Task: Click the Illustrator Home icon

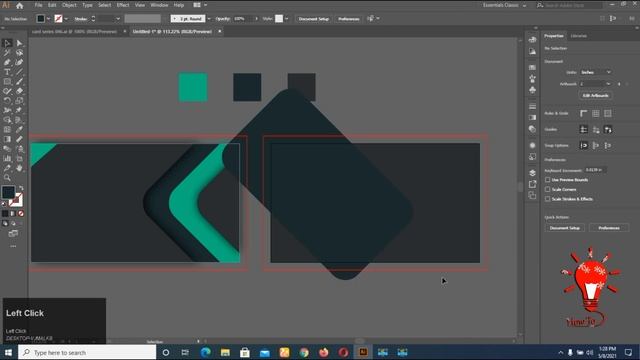Action: point(19,6)
